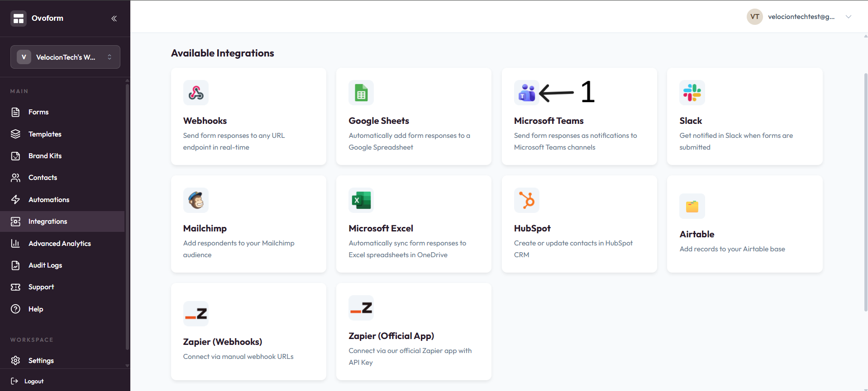Navigate to Contacts
Viewport: 868px width, 391px height.
click(43, 178)
